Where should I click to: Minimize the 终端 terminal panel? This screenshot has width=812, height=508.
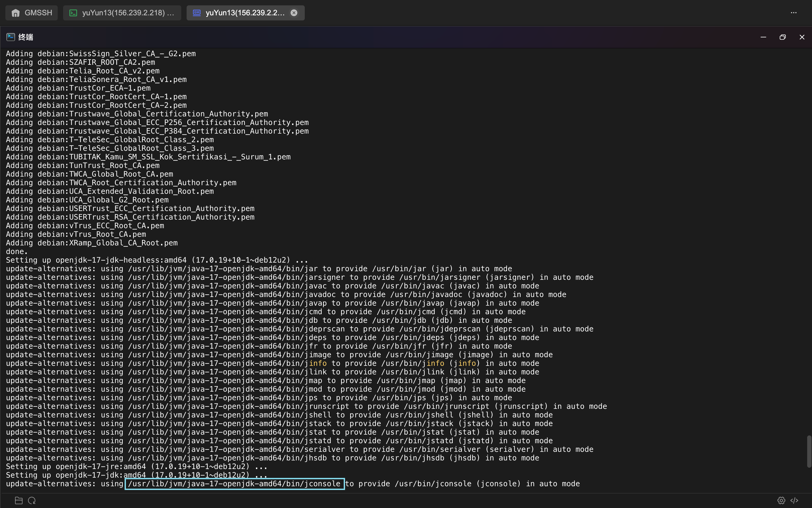click(x=763, y=37)
